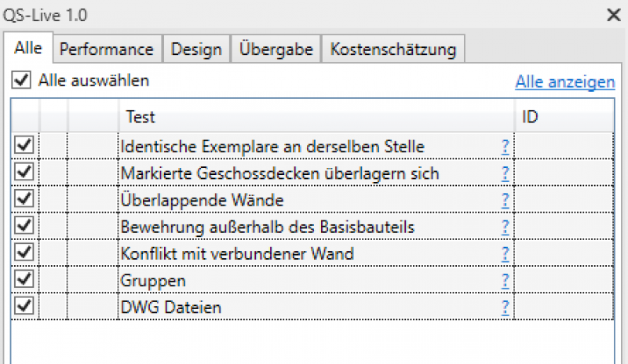
Task: Go to the Übergabe tab
Action: pos(276,49)
